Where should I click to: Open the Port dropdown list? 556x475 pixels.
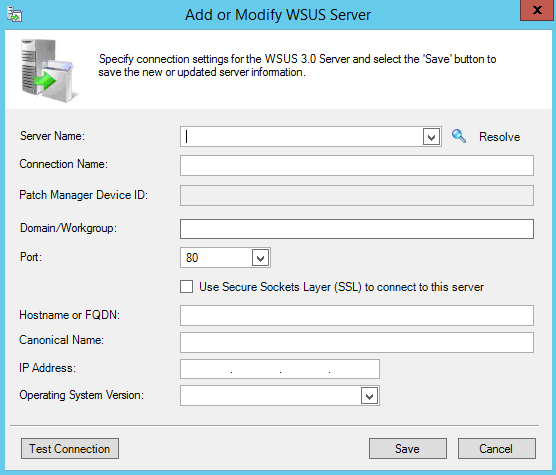261,258
